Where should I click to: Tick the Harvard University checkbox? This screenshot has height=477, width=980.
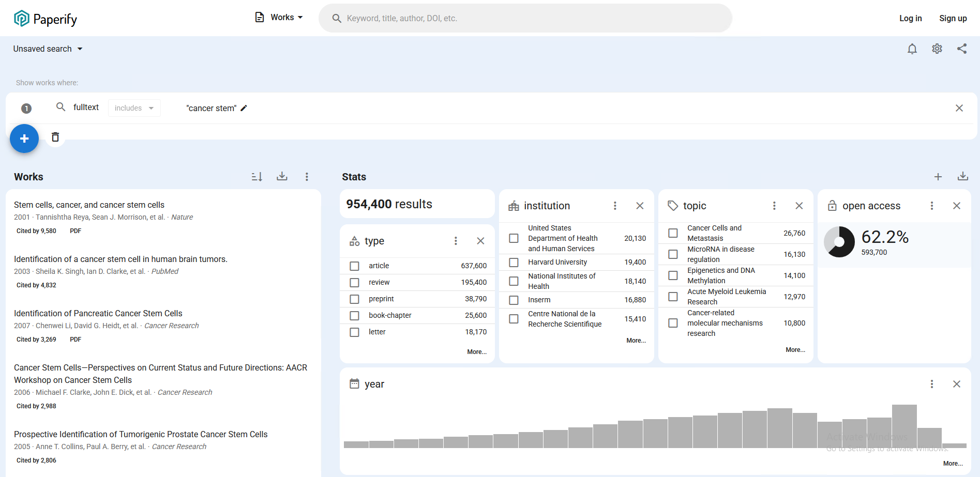pos(514,263)
